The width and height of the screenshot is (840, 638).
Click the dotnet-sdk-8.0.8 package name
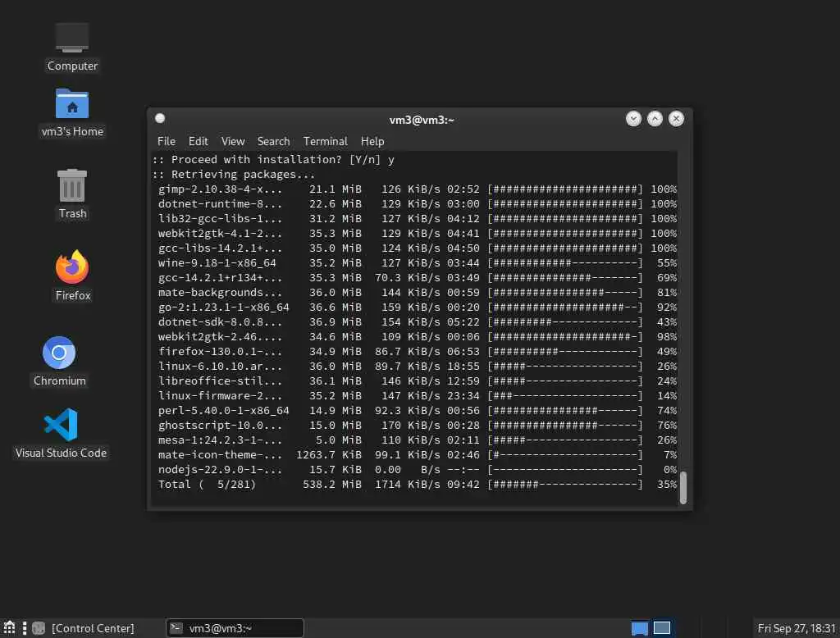point(220,322)
